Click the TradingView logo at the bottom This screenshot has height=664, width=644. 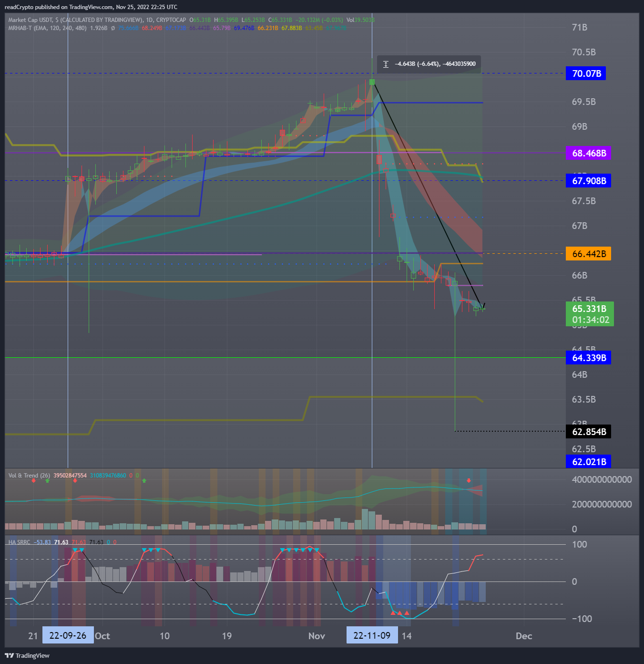coord(27,655)
